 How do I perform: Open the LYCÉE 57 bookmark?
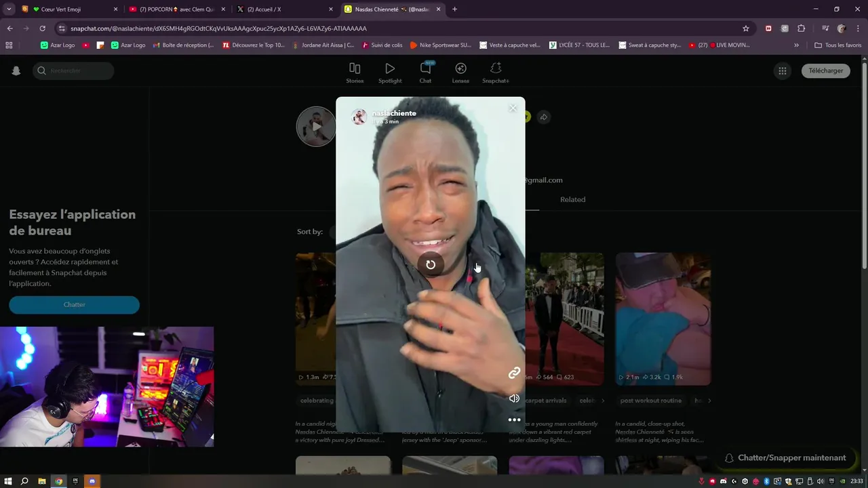coord(580,45)
